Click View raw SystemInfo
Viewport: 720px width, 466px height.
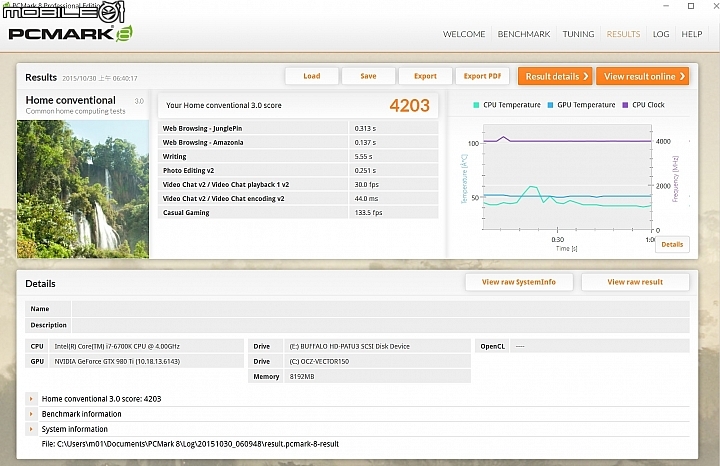519,282
